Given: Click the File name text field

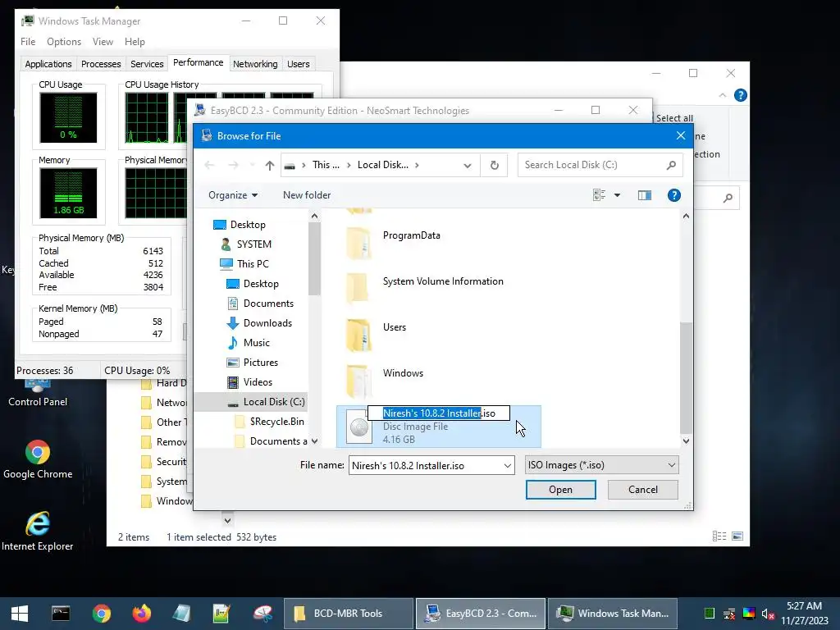Looking at the screenshot, I should 426,466.
